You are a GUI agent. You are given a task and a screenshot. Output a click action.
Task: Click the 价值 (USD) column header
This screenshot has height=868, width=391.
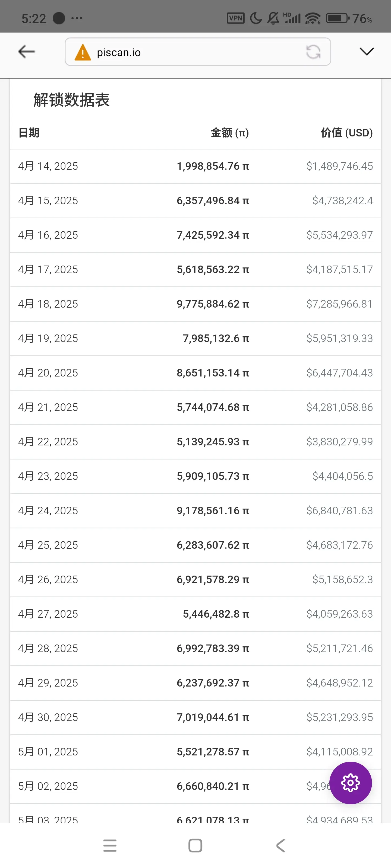tap(347, 133)
